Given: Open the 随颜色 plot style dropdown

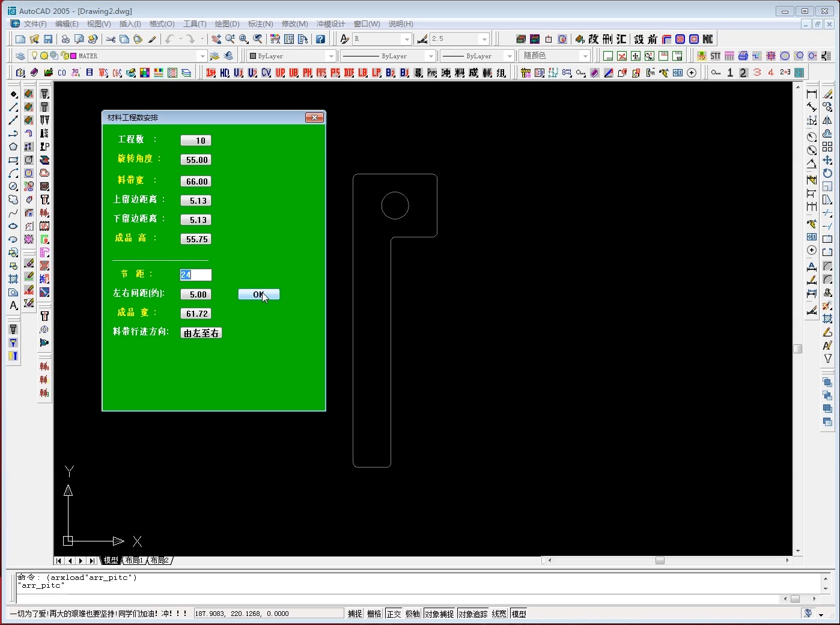Looking at the screenshot, I should coord(585,56).
